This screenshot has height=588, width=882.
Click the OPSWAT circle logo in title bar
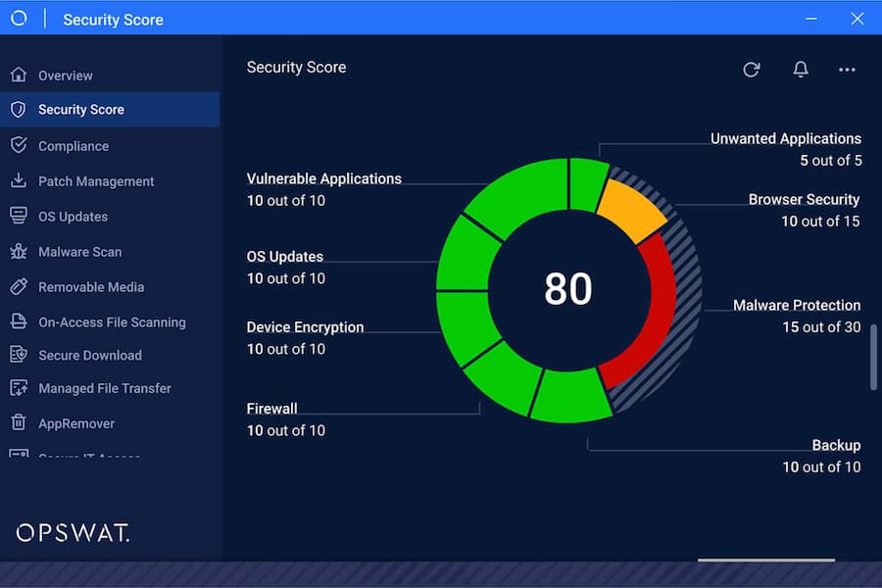[x=19, y=19]
